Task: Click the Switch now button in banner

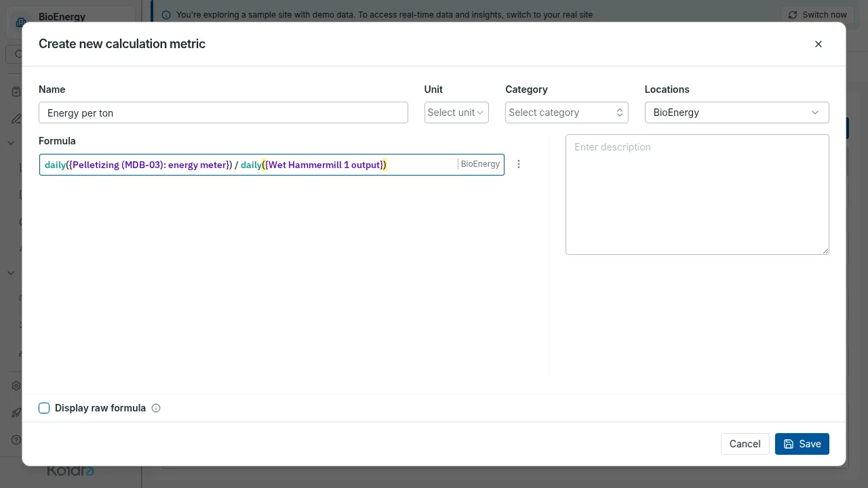Action: click(818, 14)
